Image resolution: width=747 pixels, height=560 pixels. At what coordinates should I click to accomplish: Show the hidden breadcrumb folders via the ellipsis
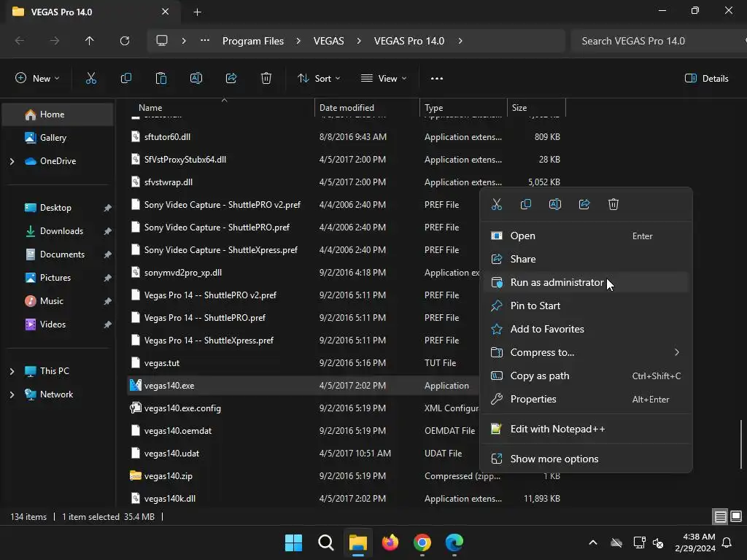click(x=205, y=41)
